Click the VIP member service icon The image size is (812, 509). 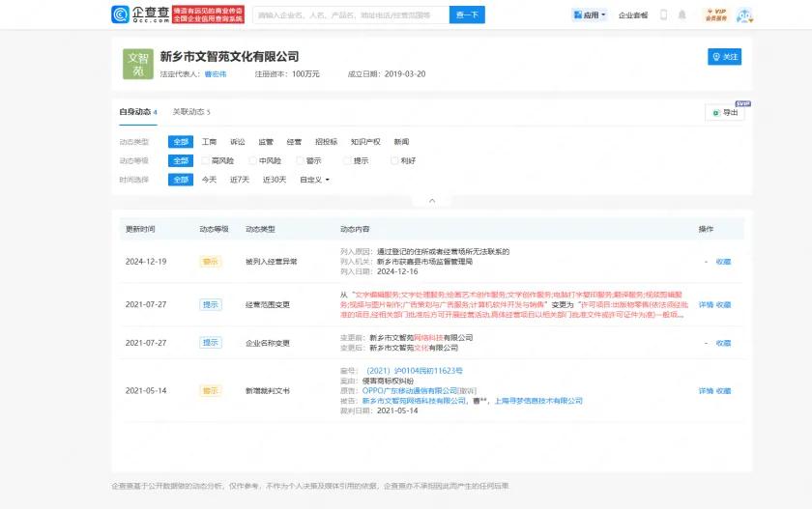tap(713, 14)
